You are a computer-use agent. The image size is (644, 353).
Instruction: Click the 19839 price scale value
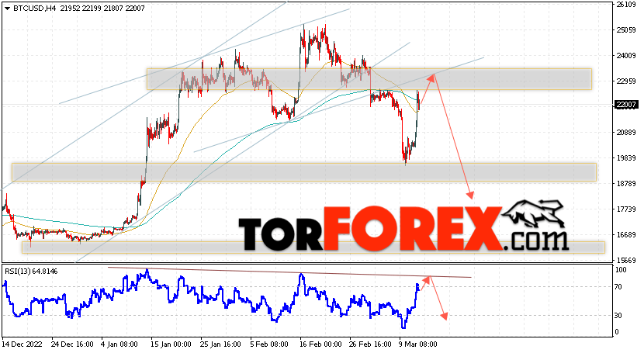626,158
